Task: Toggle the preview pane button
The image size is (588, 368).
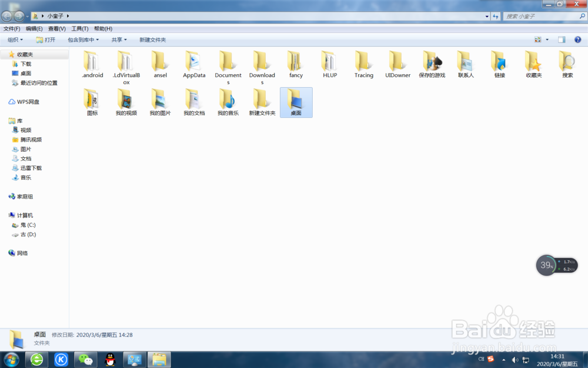Action: point(562,39)
